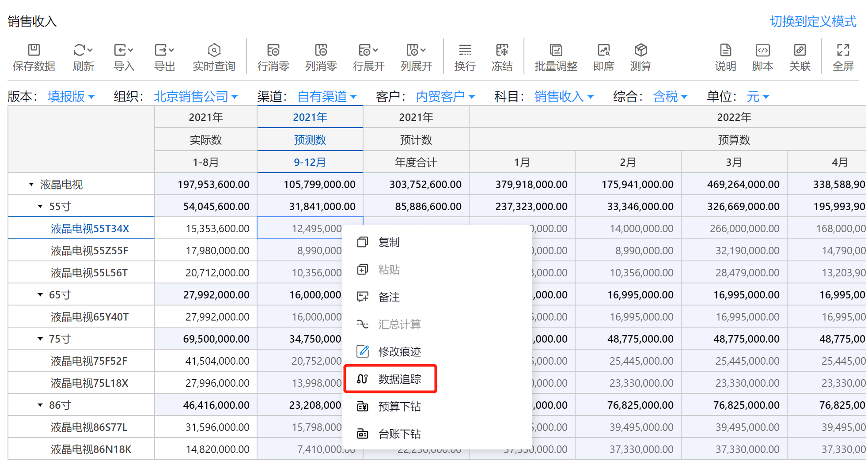Select the 液晶电视55Z55F 1-8月 actual-value cell
The height and width of the screenshot is (464, 868).
pyautogui.click(x=206, y=251)
